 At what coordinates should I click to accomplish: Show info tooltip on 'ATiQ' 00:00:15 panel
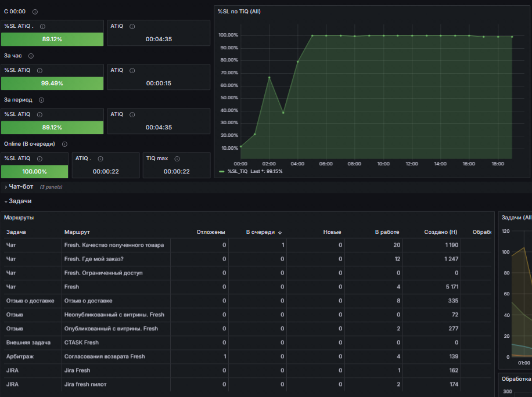point(132,70)
